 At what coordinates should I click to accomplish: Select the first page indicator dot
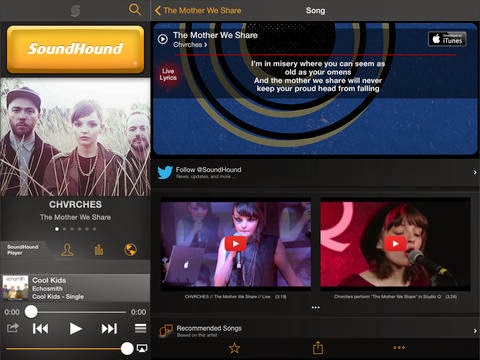pyautogui.click(x=57, y=229)
